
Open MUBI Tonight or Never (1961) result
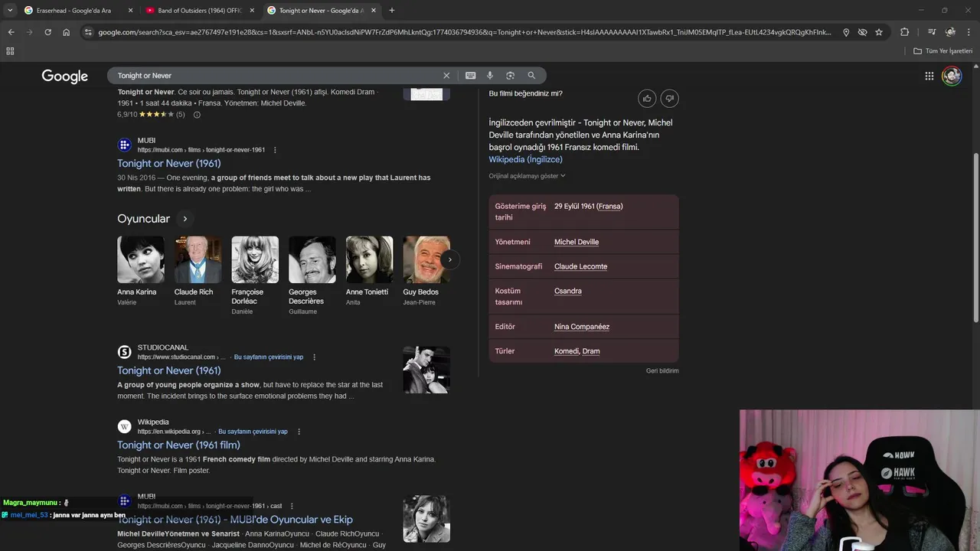click(168, 163)
